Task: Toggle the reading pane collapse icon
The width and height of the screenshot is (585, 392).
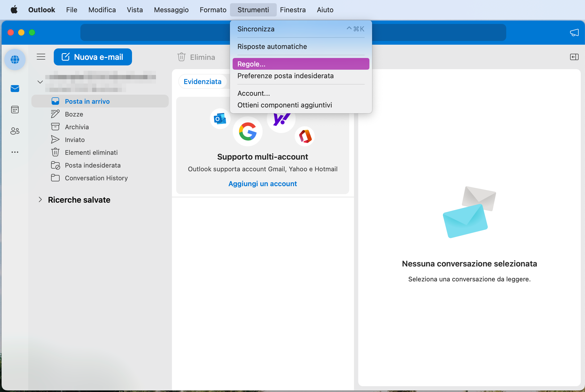Action: [574, 57]
